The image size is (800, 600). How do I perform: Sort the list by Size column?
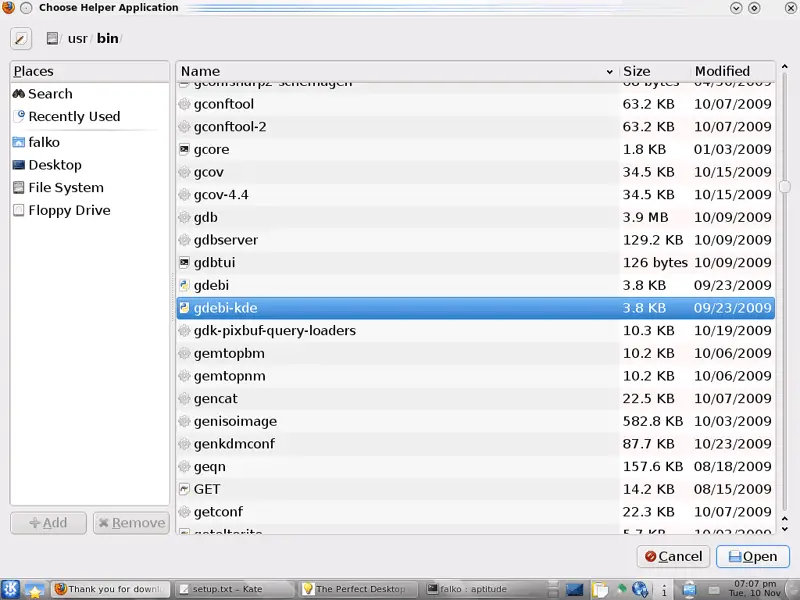(653, 71)
